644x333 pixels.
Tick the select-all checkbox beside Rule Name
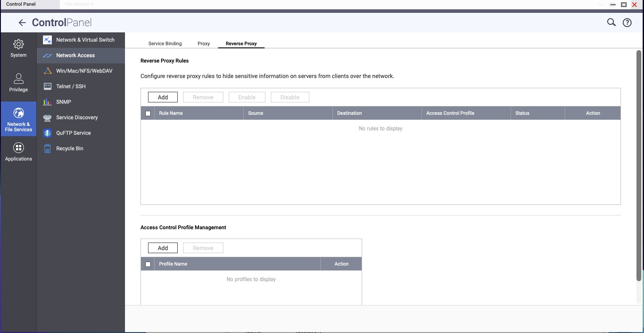148,114
